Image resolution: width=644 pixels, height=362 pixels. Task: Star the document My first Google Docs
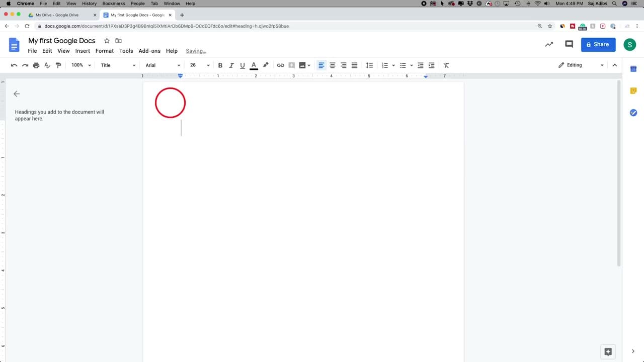tap(107, 41)
